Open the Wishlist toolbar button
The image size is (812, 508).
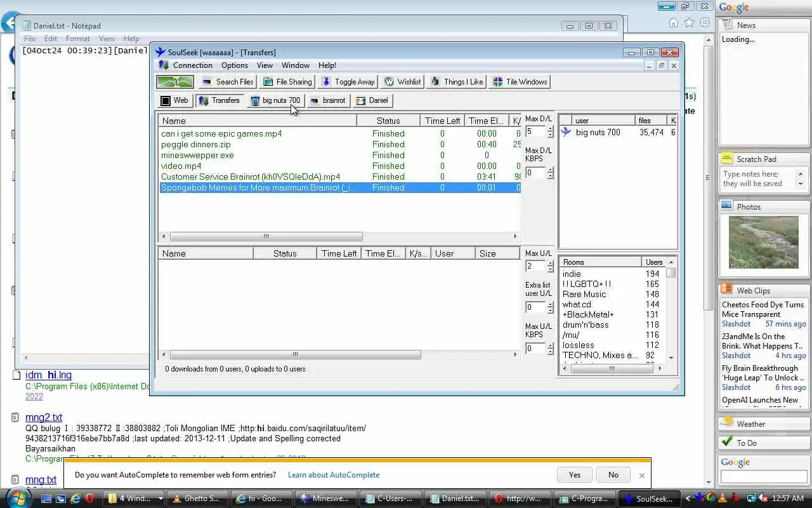[403, 82]
